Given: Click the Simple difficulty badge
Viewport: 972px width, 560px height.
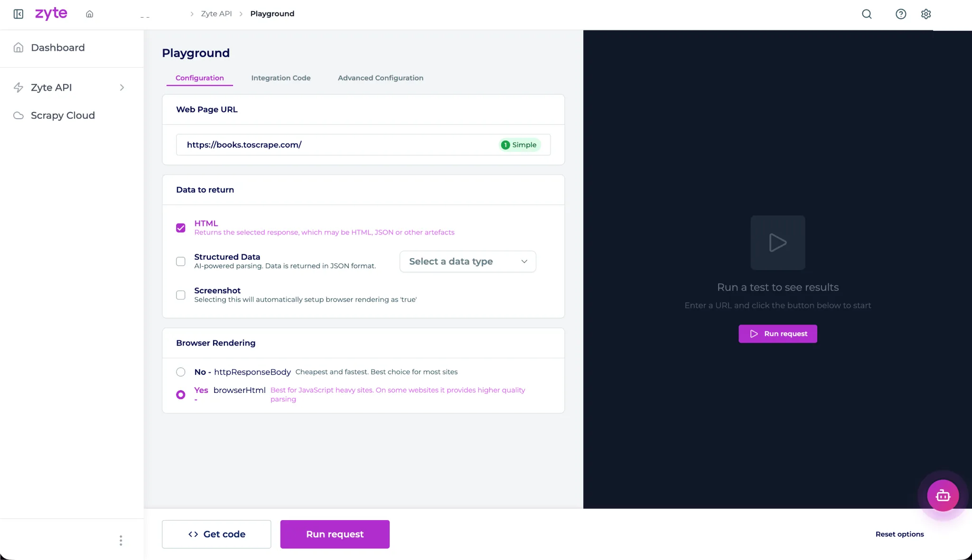Looking at the screenshot, I should coord(519,145).
